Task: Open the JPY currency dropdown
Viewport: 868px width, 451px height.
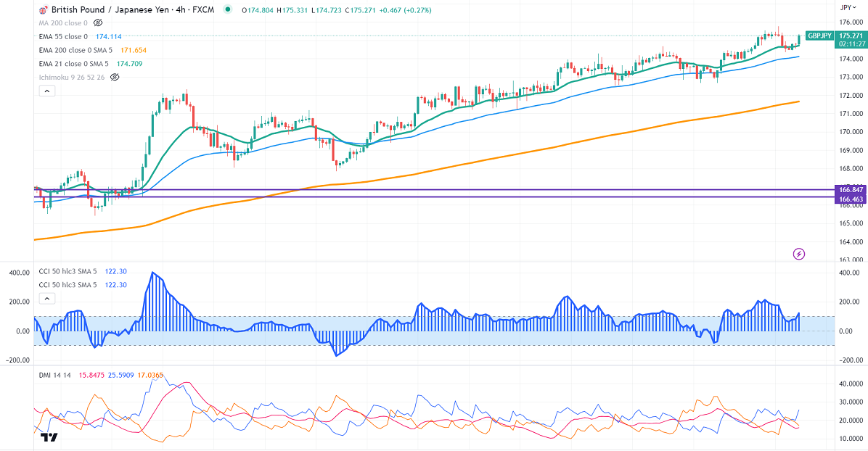Action: [x=848, y=7]
